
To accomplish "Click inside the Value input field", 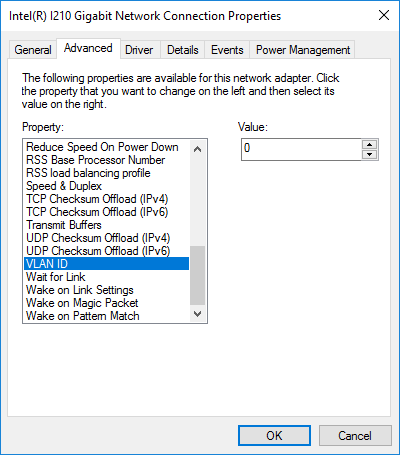I will (301, 149).
